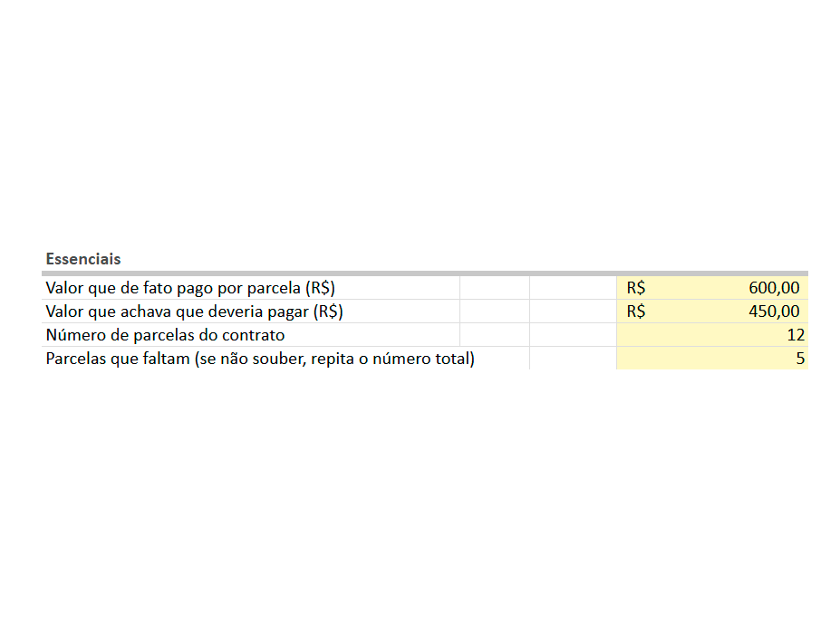Click the R$ symbol beside 600,00
Screen dimensions: 840x623
click(636, 289)
